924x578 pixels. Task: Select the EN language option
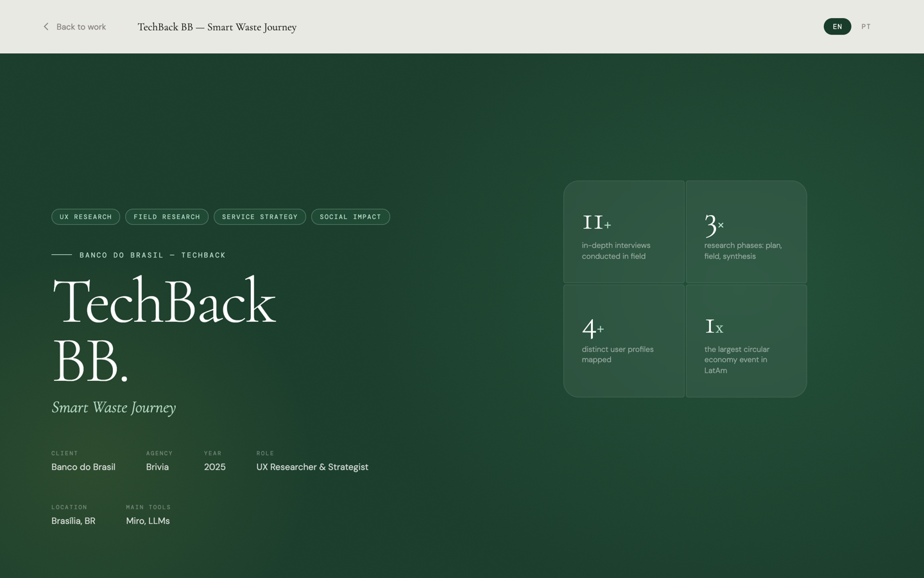click(837, 26)
